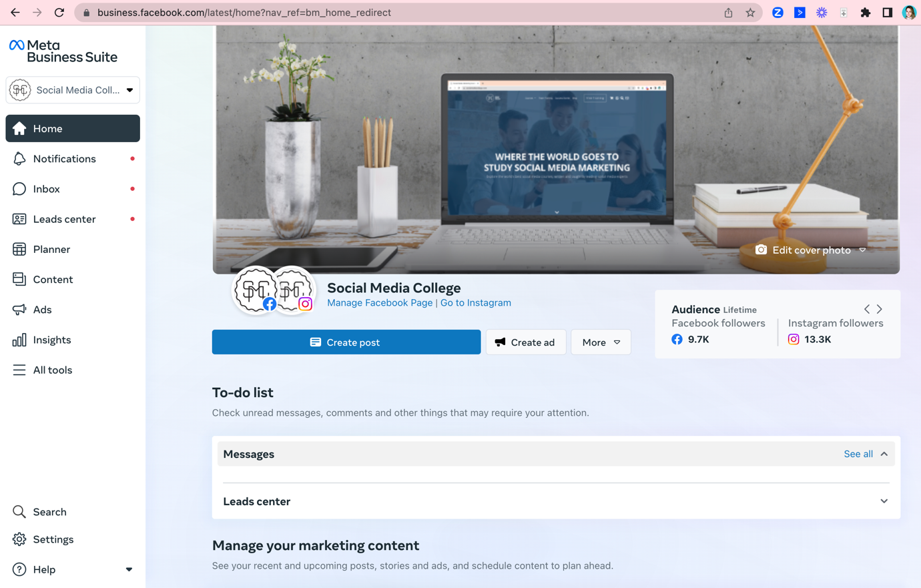This screenshot has height=588, width=921.
Task: Open Leads center in the sidebar
Action: [73, 219]
